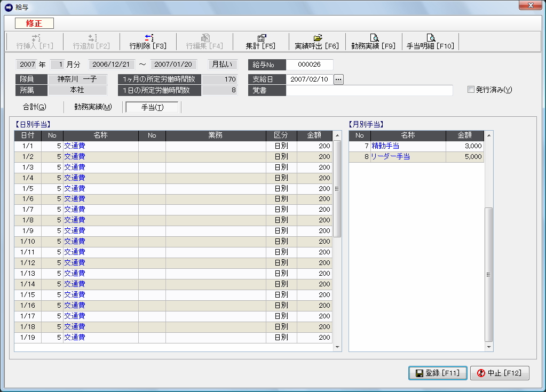The width and height of the screenshot is (546, 392).
Task: Click the year field showing 2007
Action: tap(27, 65)
